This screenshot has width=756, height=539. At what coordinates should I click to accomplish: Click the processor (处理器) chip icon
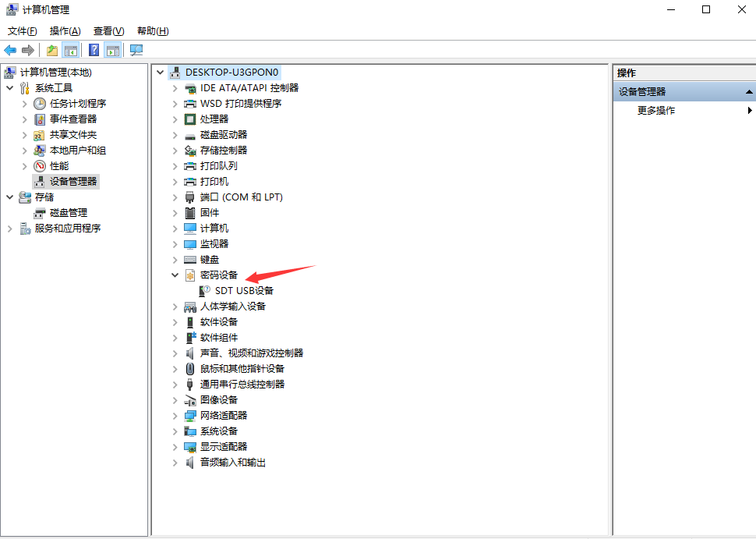pyautogui.click(x=190, y=119)
